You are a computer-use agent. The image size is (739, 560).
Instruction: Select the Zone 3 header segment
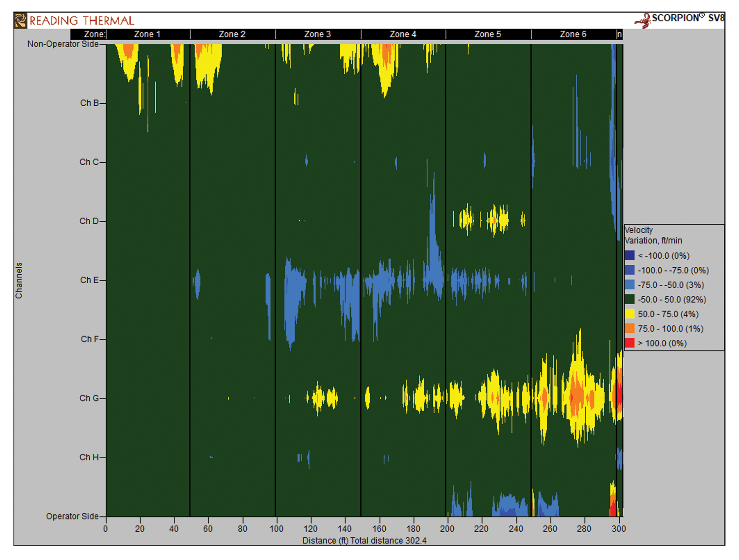318,34
